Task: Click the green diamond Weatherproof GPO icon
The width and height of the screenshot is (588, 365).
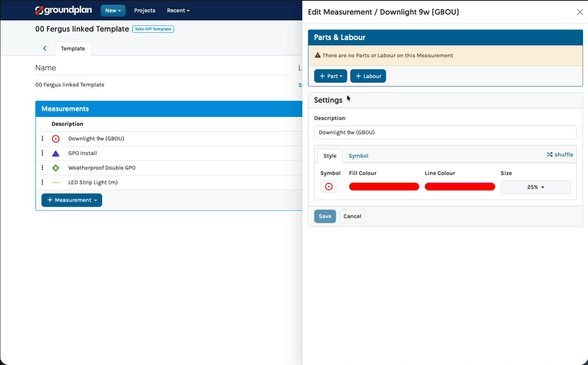Action: point(56,168)
